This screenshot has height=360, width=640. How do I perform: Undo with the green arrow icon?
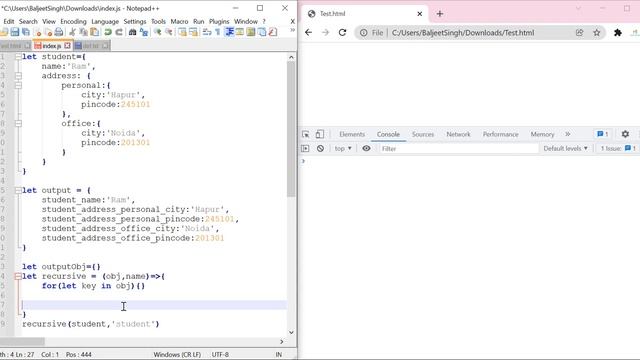[x=108, y=32]
